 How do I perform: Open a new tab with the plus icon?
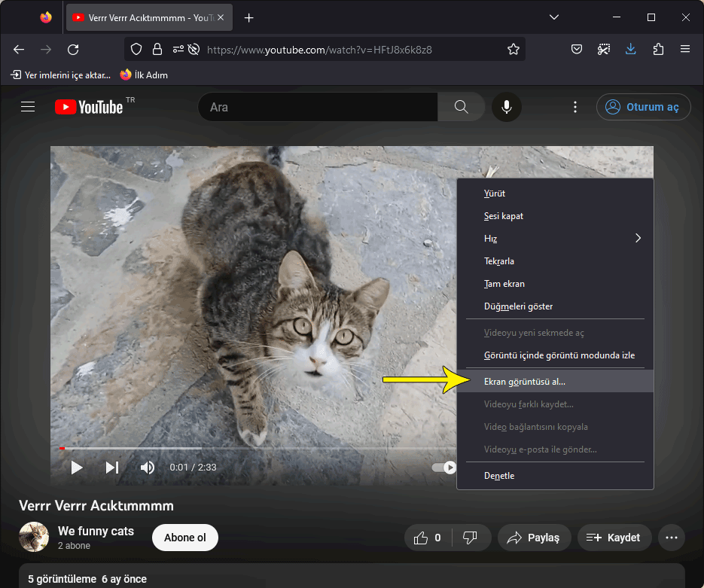(x=248, y=18)
